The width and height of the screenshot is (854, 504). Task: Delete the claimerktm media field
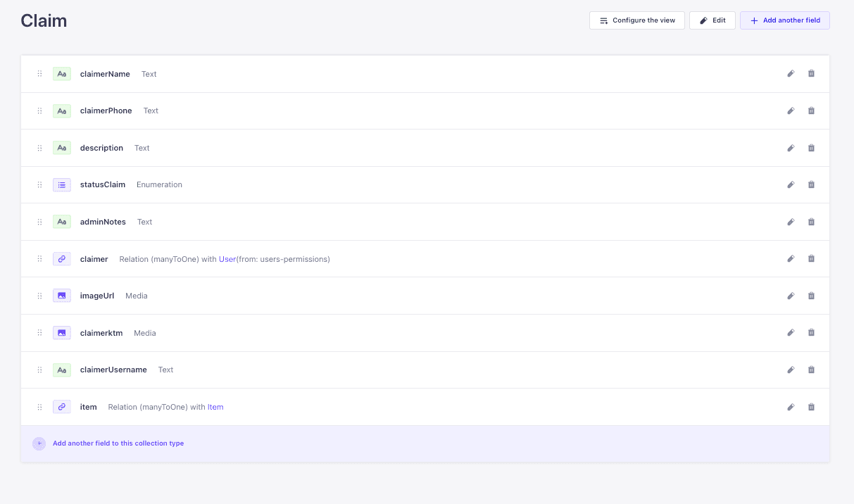810,332
